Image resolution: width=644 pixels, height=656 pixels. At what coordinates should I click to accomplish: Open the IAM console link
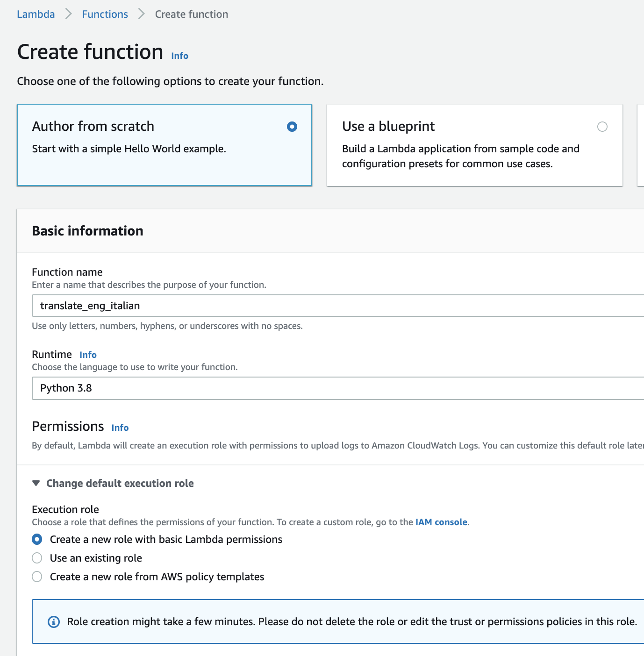coord(441,522)
